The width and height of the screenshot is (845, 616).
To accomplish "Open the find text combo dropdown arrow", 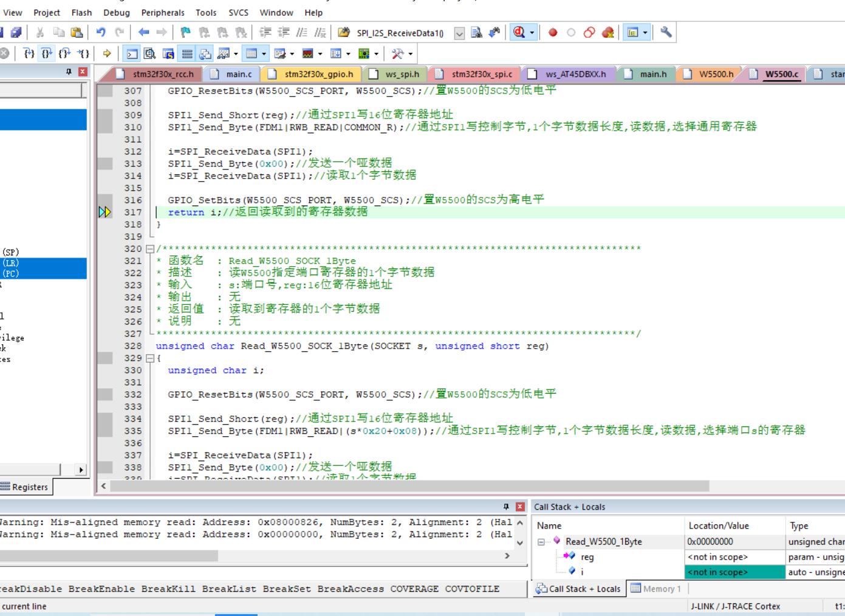I will 460,33.
